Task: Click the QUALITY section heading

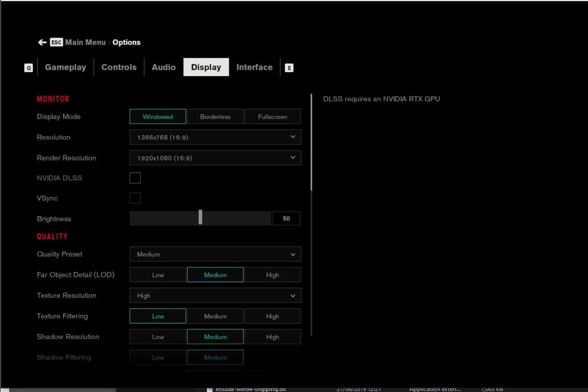Action: point(52,236)
